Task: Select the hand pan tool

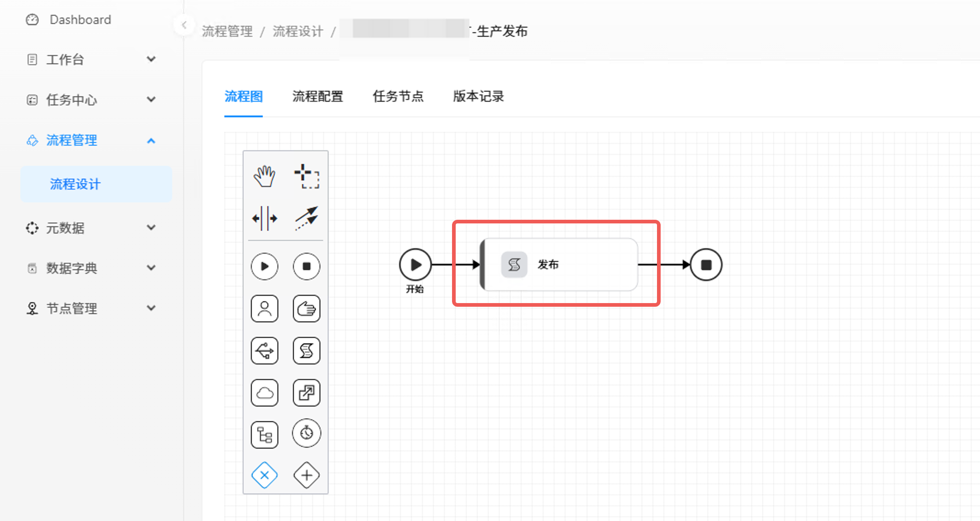Action: (264, 176)
